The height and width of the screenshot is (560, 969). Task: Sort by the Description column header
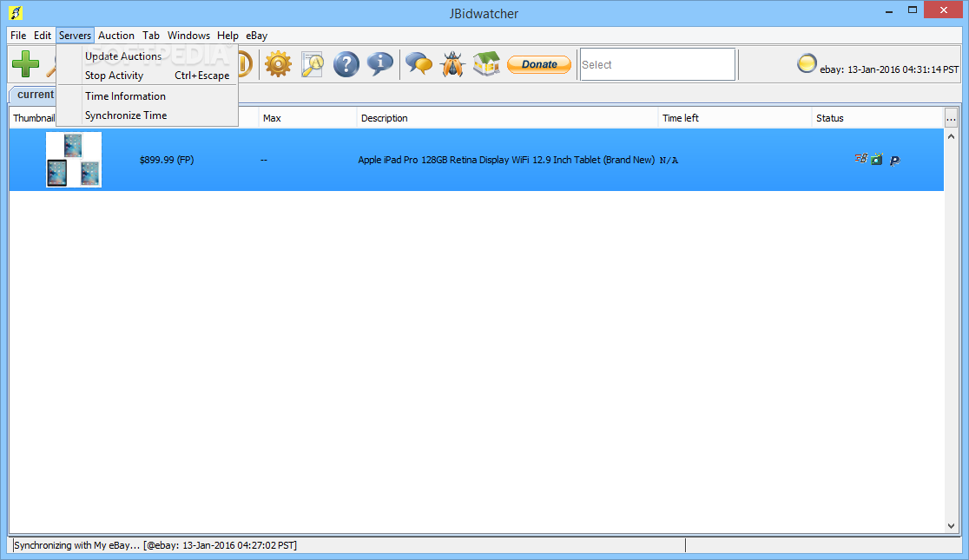(507, 117)
